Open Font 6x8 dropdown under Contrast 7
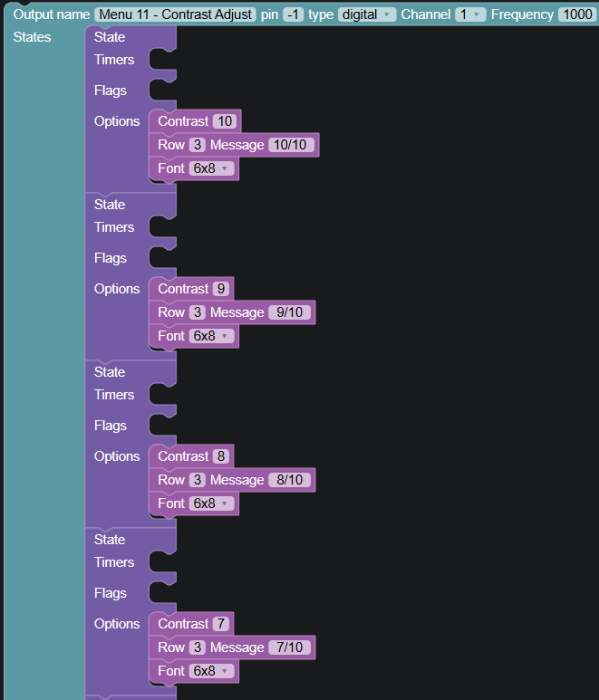Screen dimensions: 599x700 [x=211, y=670]
